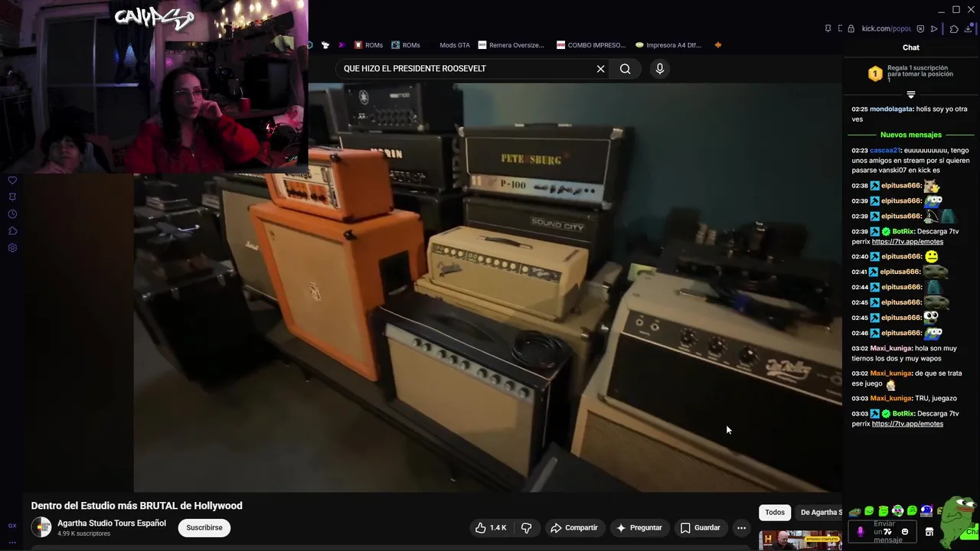Open the video's three-dot more options

click(741, 528)
